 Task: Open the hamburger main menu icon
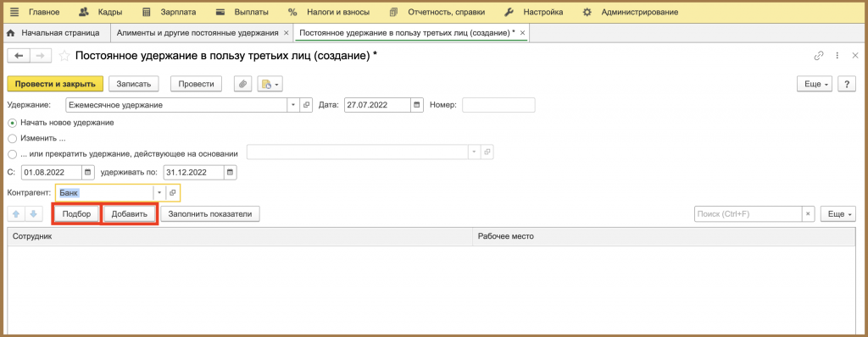tap(14, 12)
